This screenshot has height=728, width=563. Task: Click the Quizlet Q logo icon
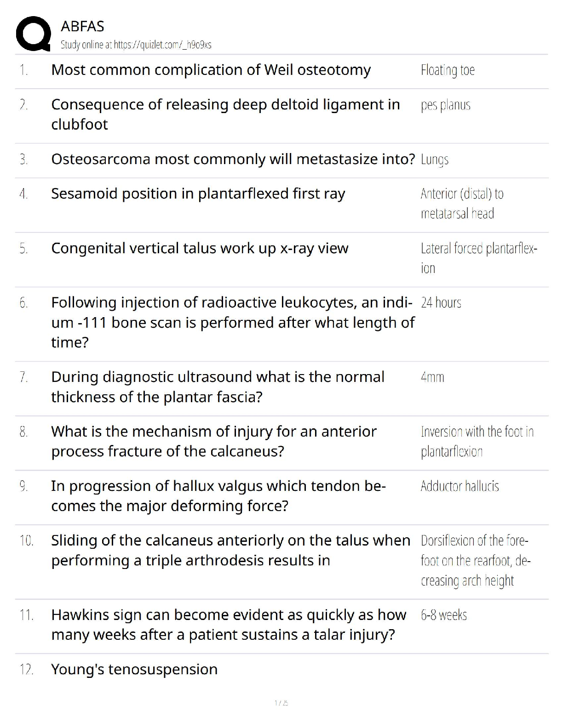(x=33, y=34)
